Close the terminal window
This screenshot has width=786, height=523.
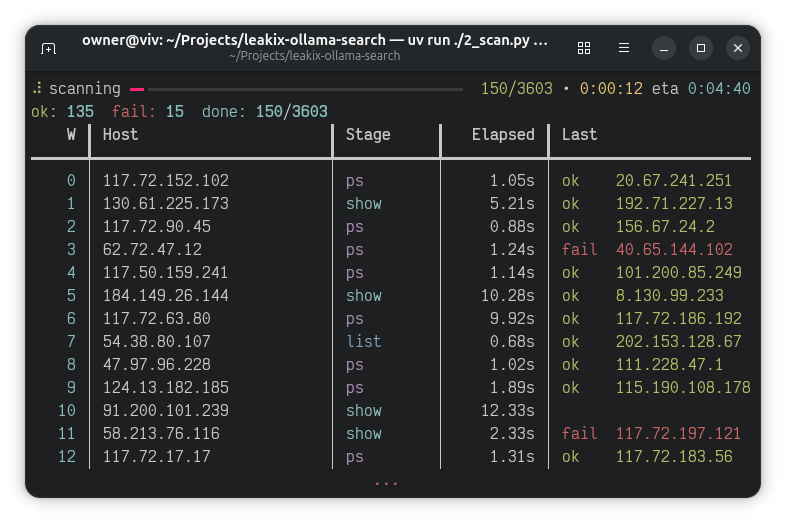pos(738,48)
